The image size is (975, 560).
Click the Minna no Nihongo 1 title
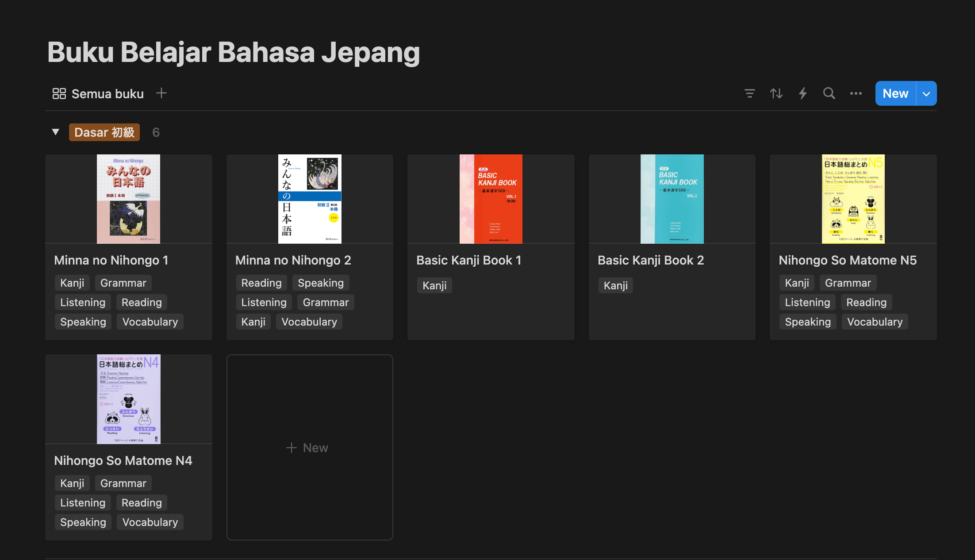[111, 260]
